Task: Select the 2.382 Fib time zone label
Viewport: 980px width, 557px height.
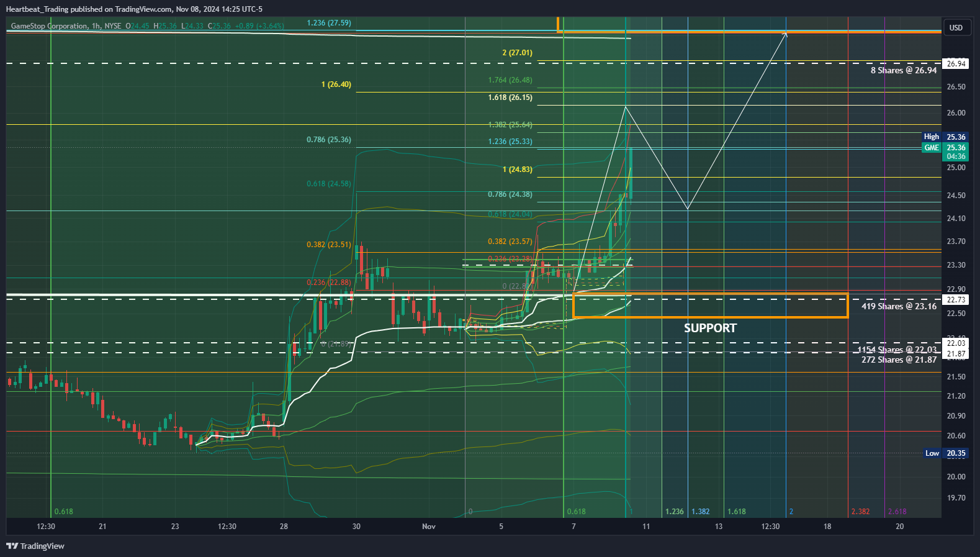Action: [860, 512]
